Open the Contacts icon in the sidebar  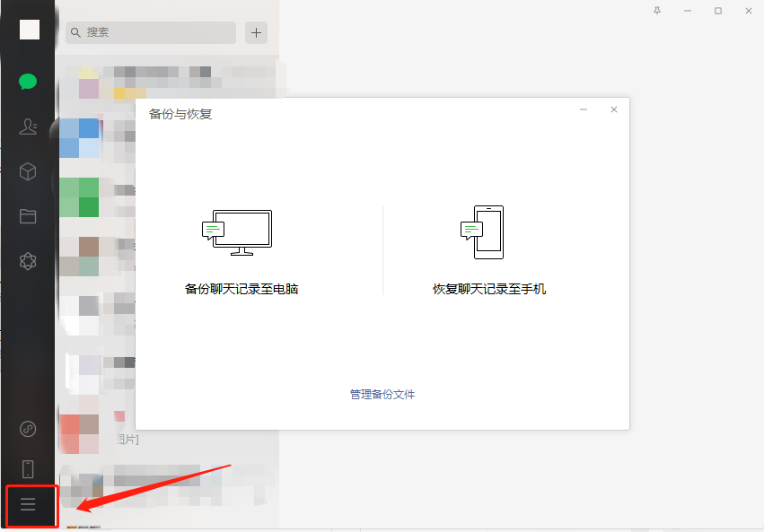tap(28, 126)
